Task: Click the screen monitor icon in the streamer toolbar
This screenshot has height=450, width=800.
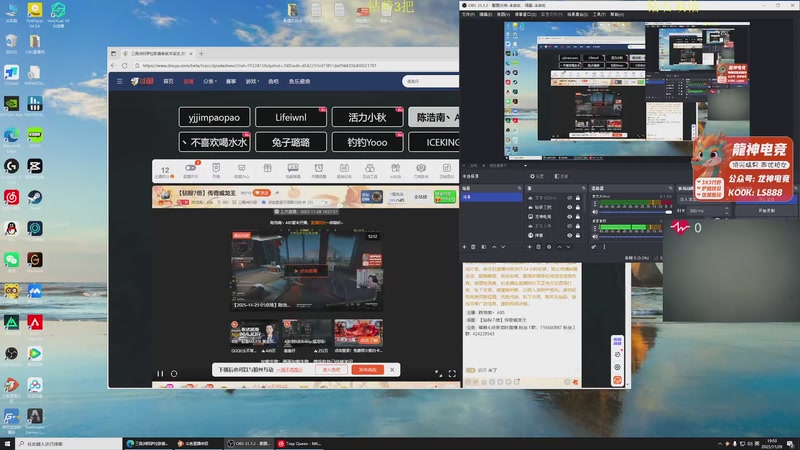Action: [x=293, y=168]
